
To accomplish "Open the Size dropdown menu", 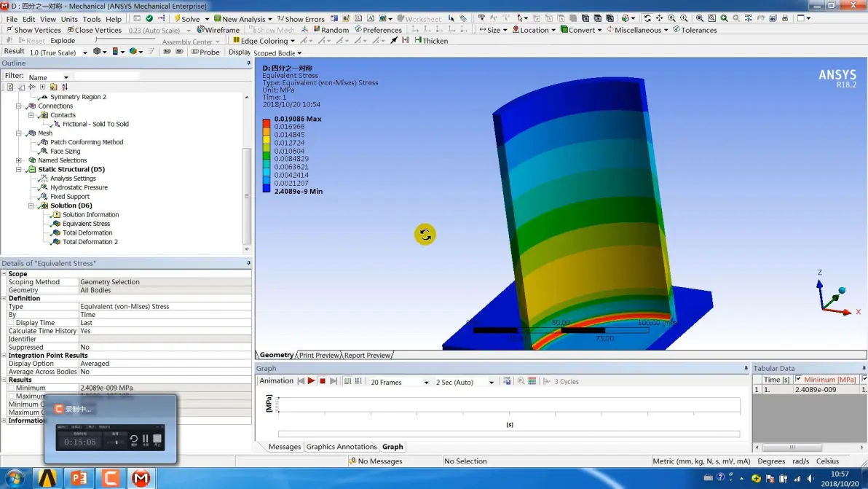I will [x=493, y=30].
